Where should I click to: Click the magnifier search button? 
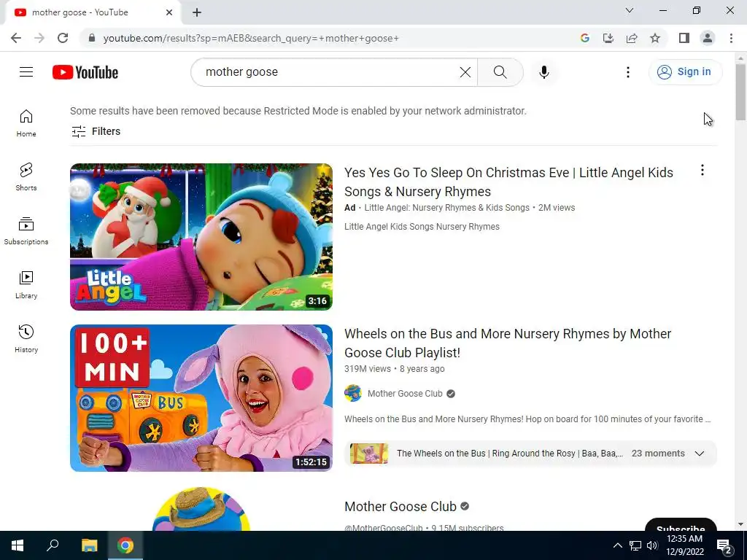[x=500, y=72]
